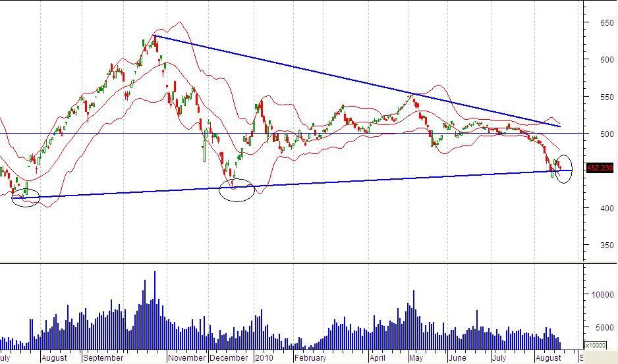The height and width of the screenshot is (364, 618).
Task: Select the ellipse at the leftmost chart low
Action: [26, 197]
